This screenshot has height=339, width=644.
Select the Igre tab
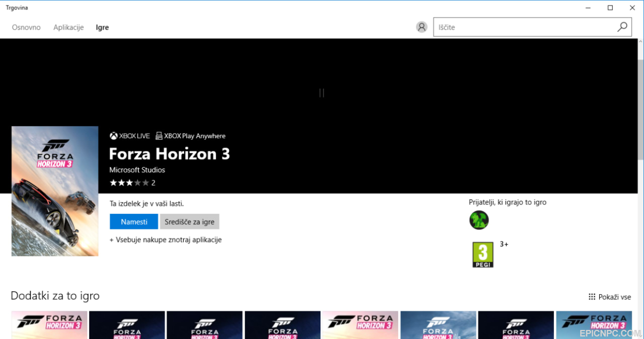point(102,27)
